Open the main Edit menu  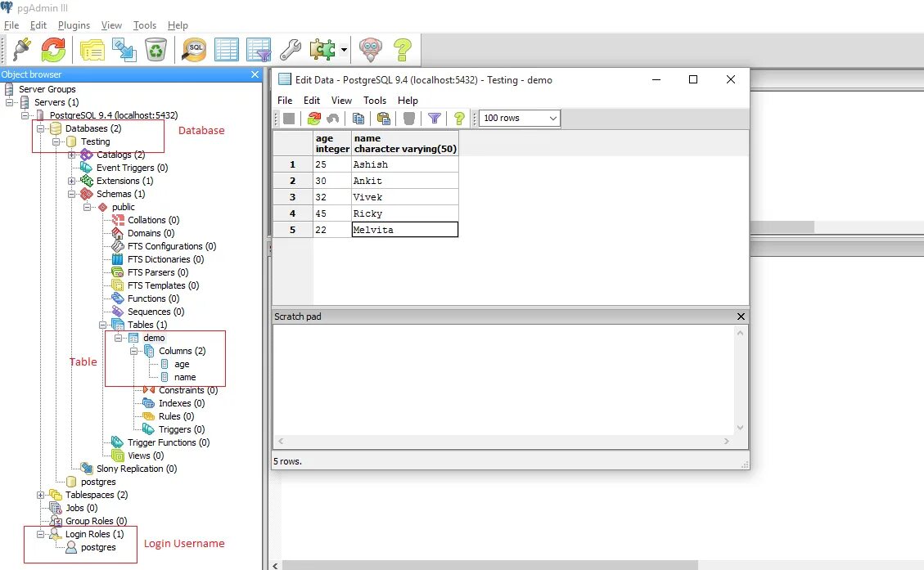38,25
